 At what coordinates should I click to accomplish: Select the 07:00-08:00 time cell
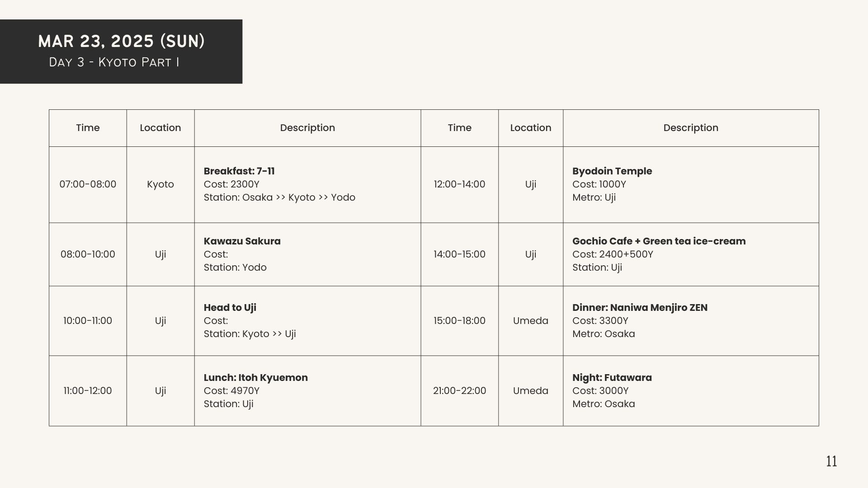click(88, 184)
